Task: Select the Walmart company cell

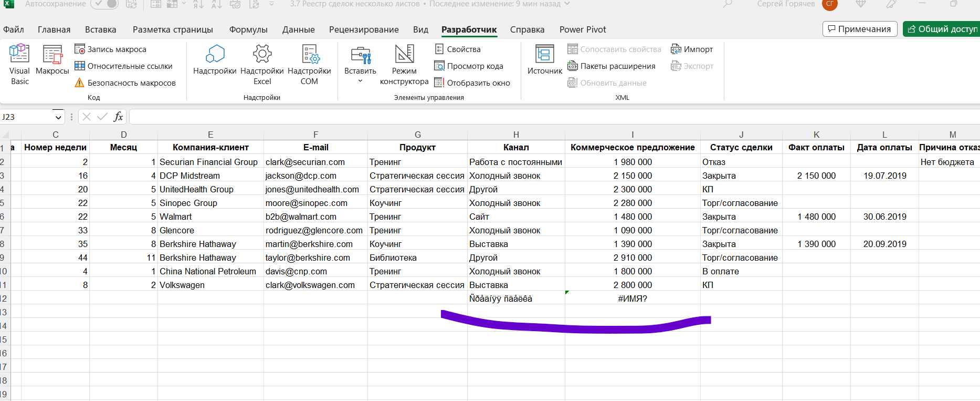Action: 210,217
